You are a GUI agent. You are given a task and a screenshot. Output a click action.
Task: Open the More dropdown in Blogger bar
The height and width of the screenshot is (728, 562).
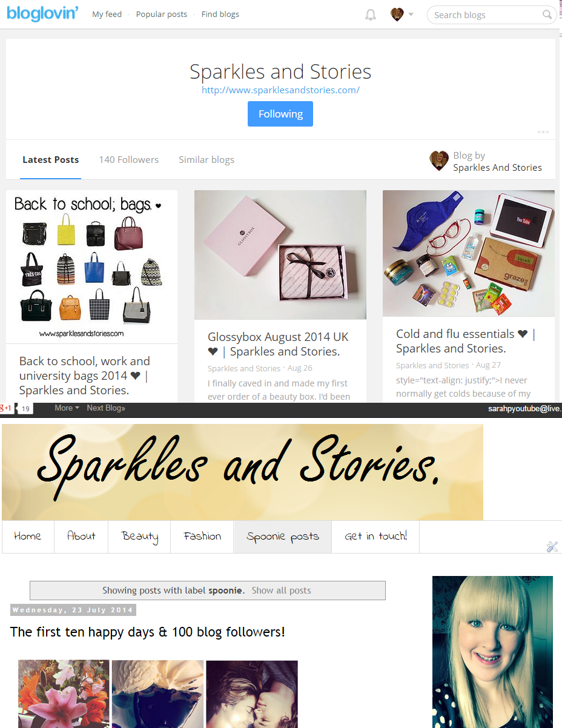(x=67, y=408)
